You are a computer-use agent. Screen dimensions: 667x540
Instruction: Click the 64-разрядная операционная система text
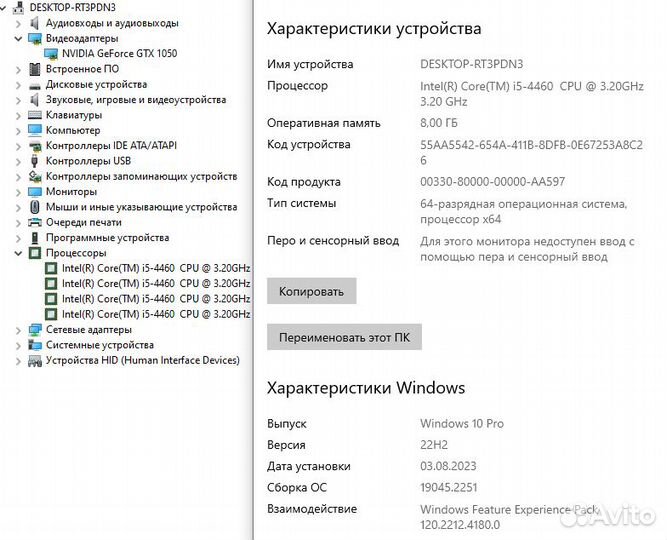pyautogui.click(x=523, y=204)
